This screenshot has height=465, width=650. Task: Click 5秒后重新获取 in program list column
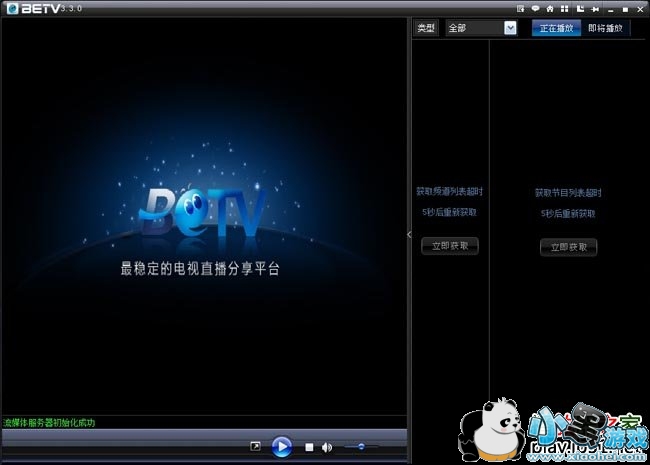point(568,213)
